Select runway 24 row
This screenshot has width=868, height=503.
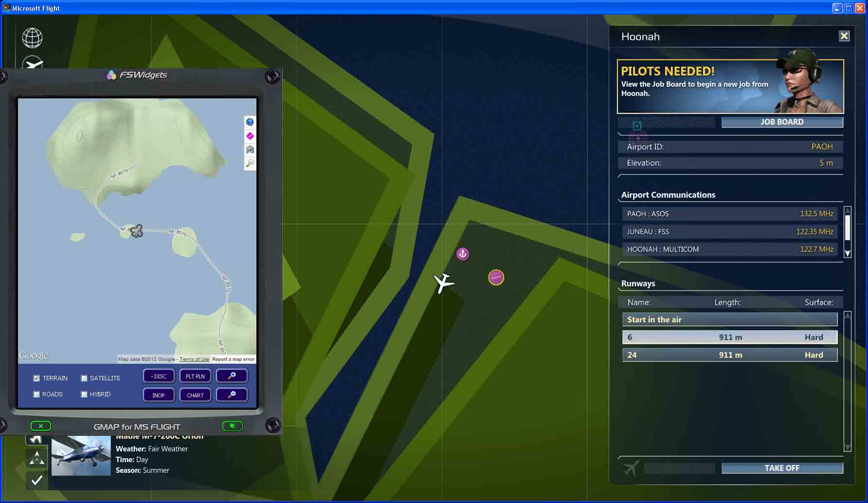tap(730, 355)
